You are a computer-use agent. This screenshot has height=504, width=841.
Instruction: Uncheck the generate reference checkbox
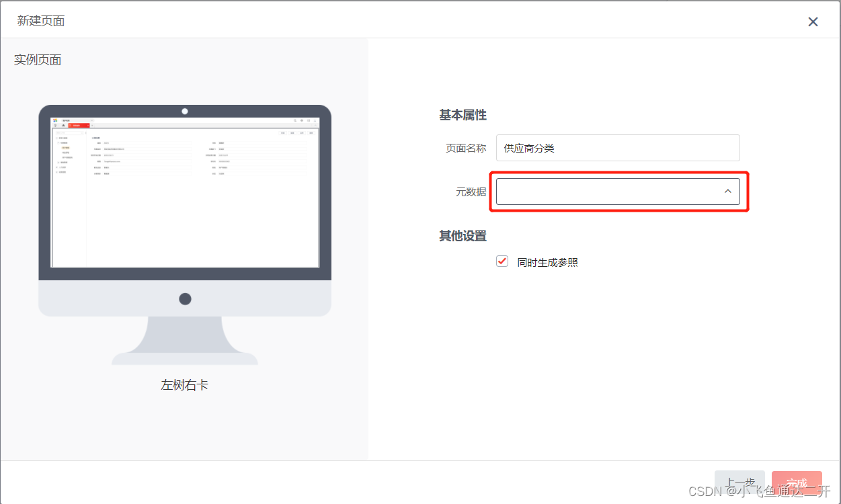502,261
